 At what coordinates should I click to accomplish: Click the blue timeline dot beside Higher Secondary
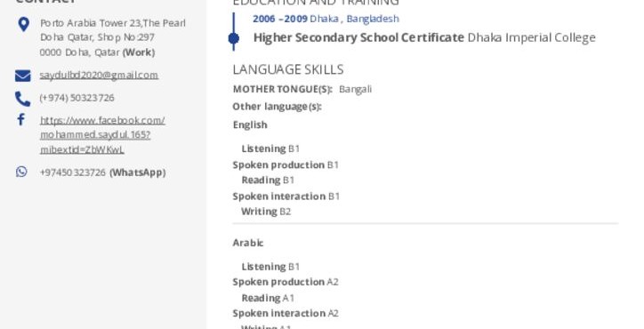(234, 38)
